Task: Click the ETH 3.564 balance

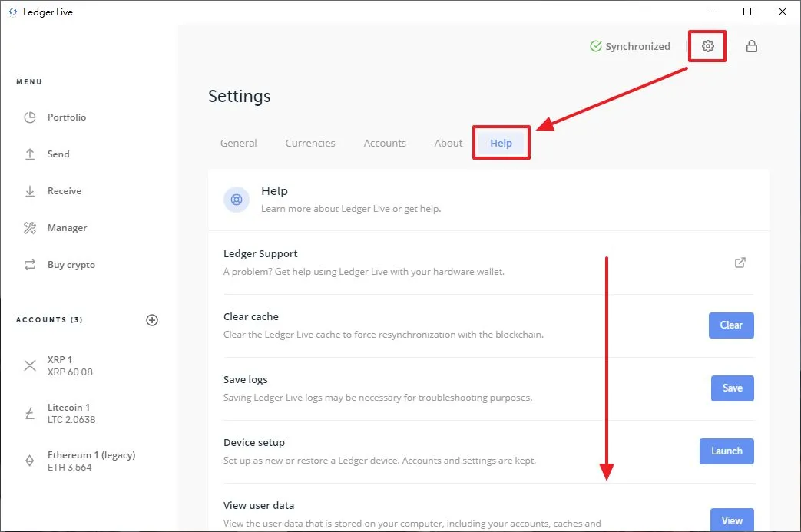Action: [69, 467]
